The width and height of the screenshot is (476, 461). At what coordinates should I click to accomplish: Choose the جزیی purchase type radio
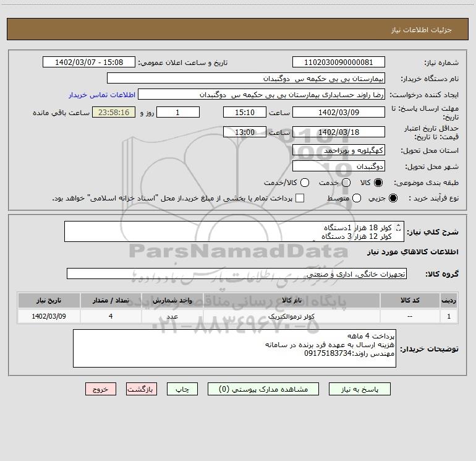pos(393,198)
